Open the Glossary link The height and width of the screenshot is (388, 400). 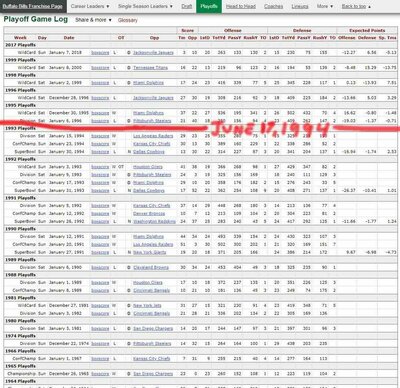128,20
